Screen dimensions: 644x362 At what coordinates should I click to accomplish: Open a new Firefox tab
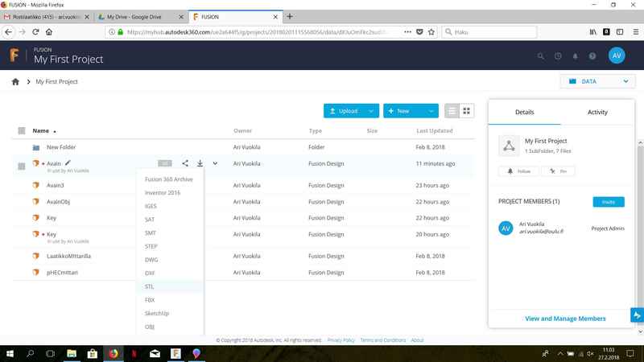tap(290, 16)
